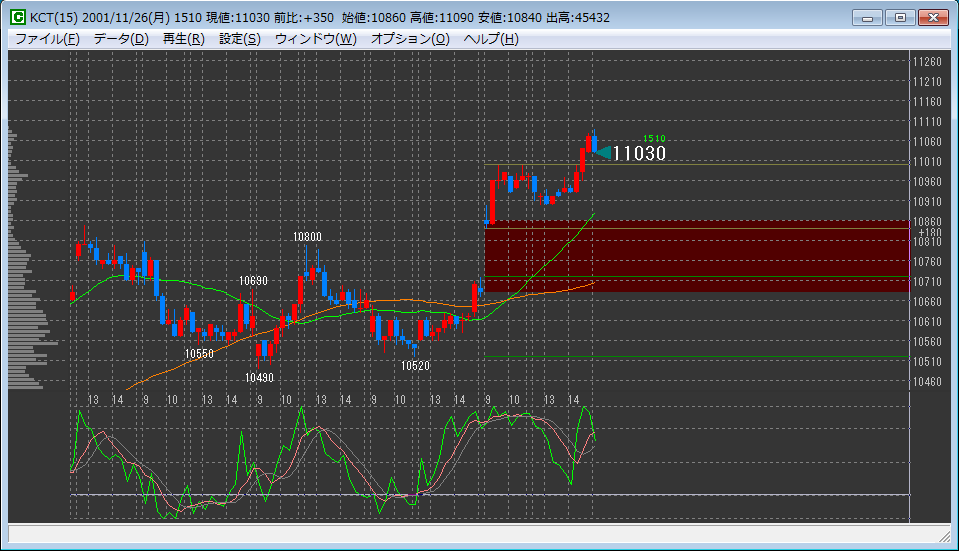Click the 10690 peak price label
959x551 pixels.
[253, 282]
